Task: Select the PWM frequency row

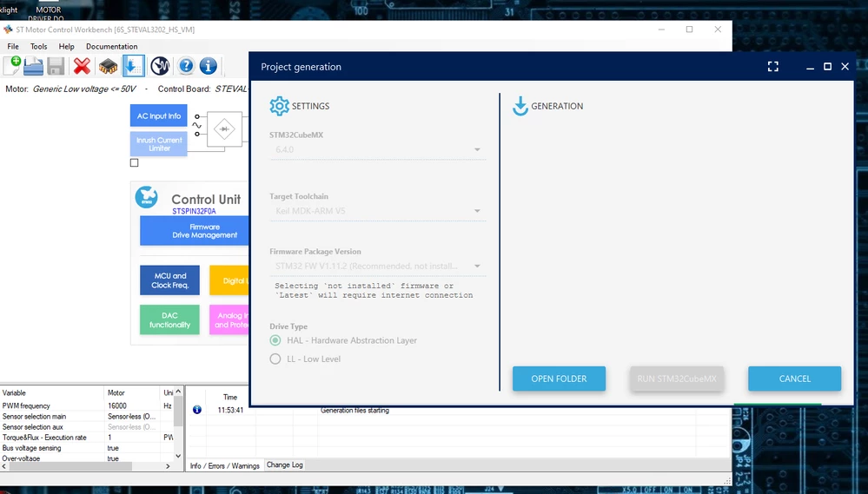Action: [x=87, y=405]
